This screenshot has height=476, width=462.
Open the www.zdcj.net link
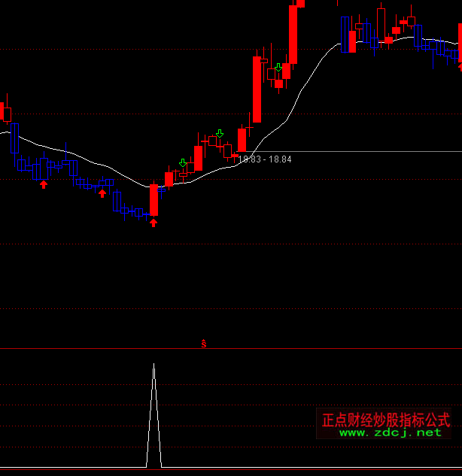(391, 432)
